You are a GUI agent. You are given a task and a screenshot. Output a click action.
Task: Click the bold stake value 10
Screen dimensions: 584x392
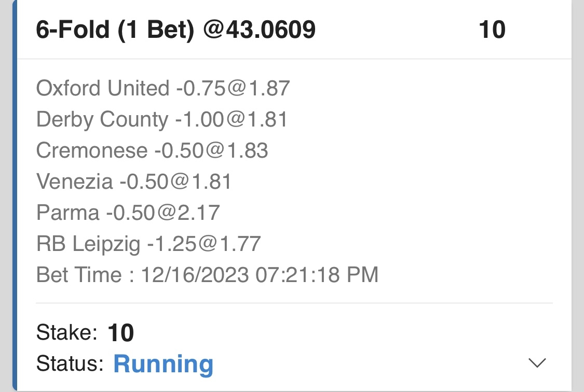[x=121, y=333]
